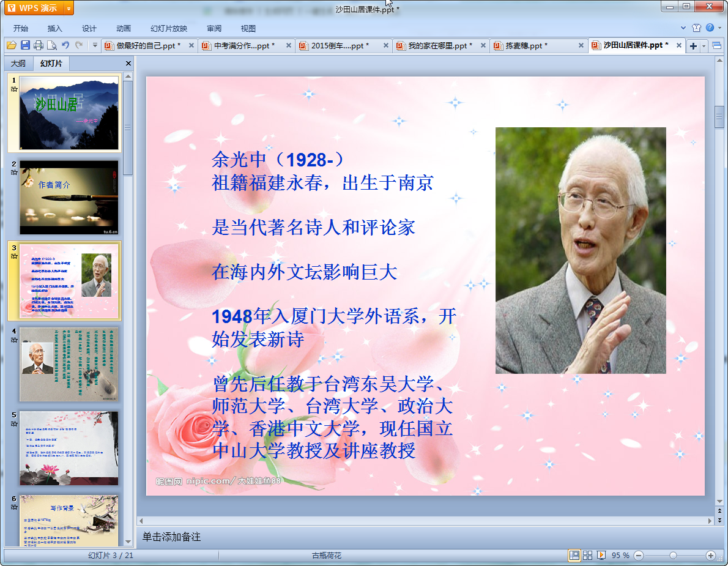Select slide 1 thumbnail 沙田山居

(x=69, y=113)
